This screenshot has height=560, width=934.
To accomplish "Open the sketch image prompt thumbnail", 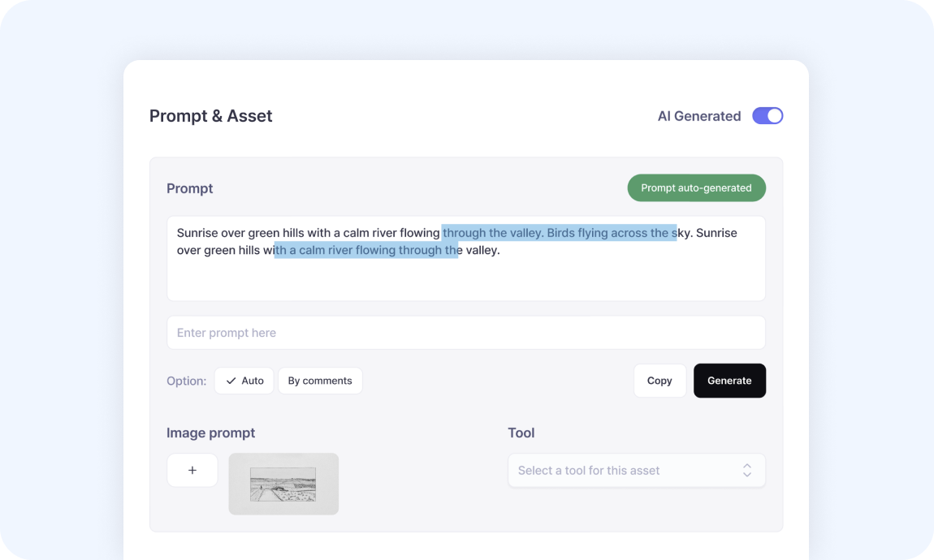I will click(283, 484).
